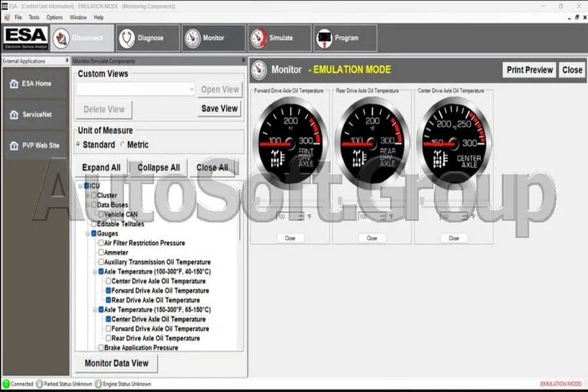Image resolution: width=588 pixels, height=392 pixels.
Task: Click the Rear Drive Axle temperature slider
Action: point(372,201)
